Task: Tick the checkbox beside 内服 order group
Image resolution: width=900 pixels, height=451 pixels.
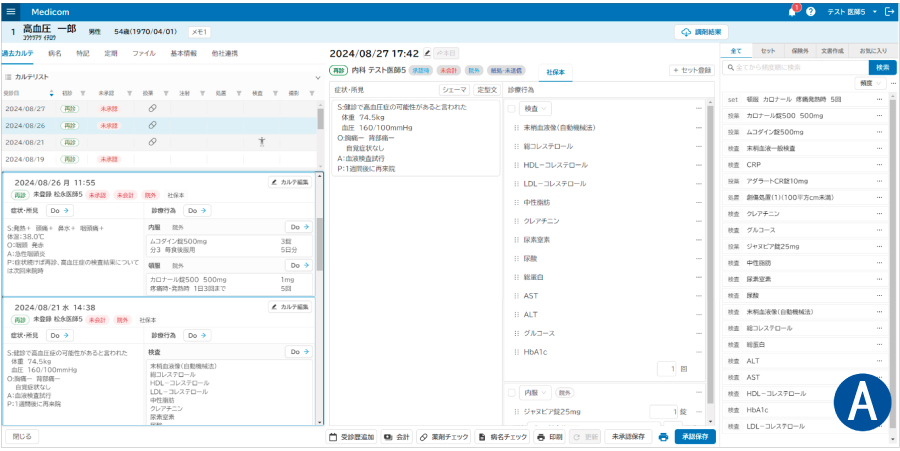Action: pos(511,392)
